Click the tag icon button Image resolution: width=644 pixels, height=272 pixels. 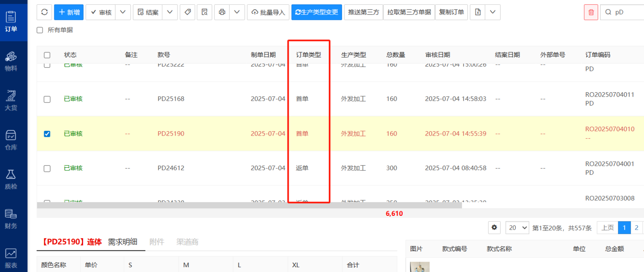tap(187, 12)
